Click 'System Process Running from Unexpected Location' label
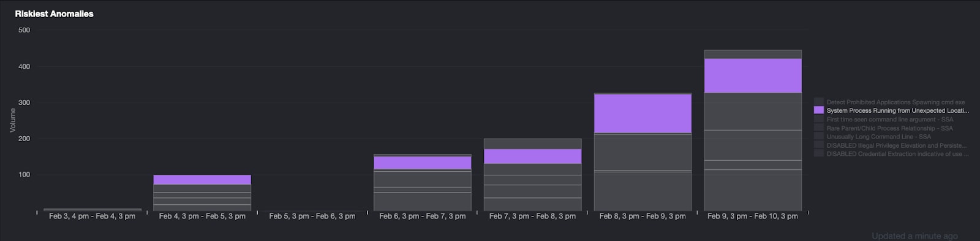The image size is (980, 241). pos(898,110)
